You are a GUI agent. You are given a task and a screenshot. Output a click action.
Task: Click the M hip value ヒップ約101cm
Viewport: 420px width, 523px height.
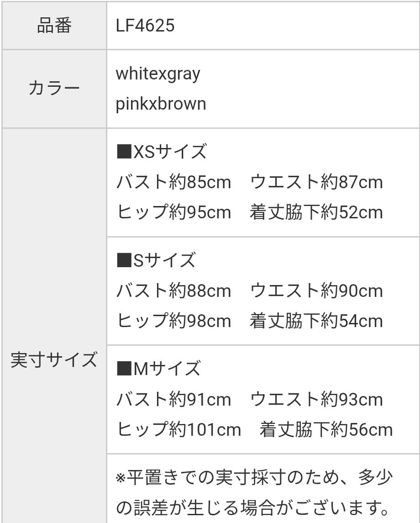(178, 429)
